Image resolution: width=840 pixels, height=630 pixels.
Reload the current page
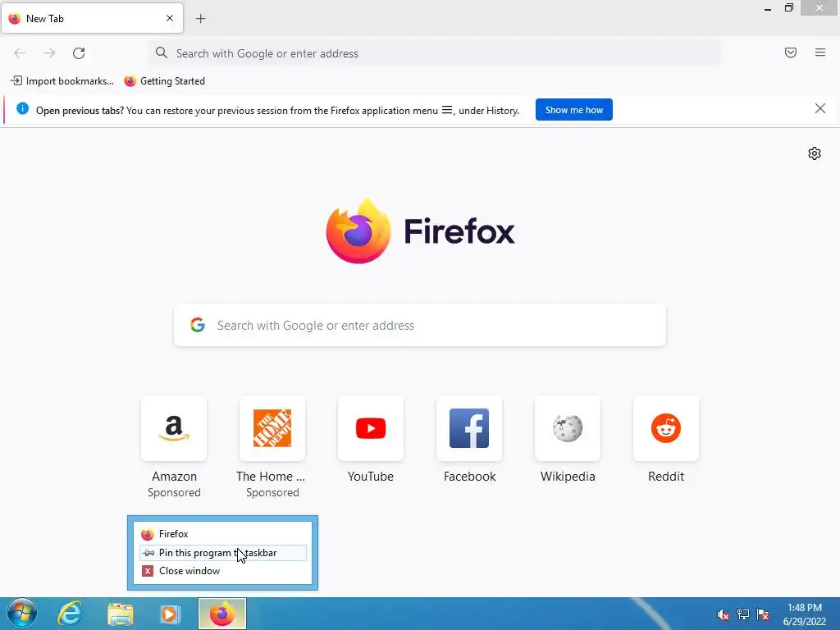pyautogui.click(x=79, y=53)
